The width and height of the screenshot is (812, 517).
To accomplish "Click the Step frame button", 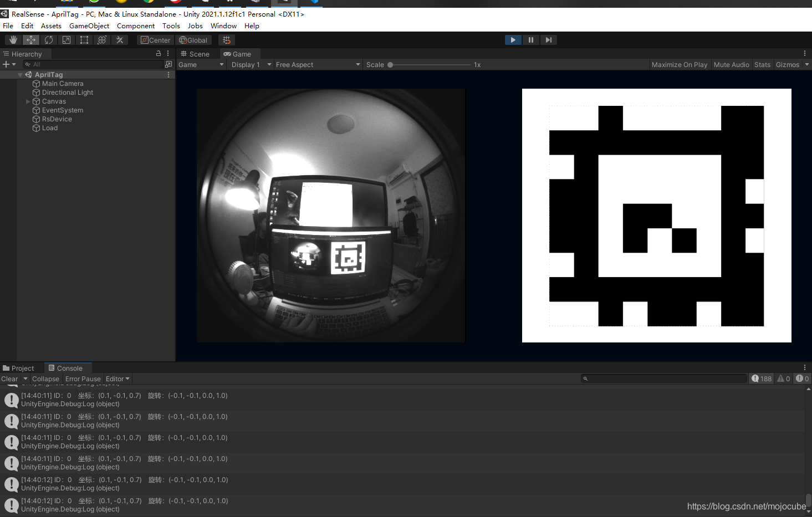I will tap(548, 40).
